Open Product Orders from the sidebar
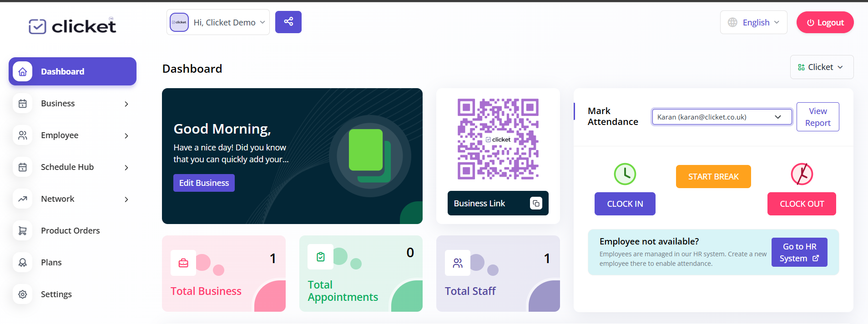The image size is (868, 324). point(70,230)
